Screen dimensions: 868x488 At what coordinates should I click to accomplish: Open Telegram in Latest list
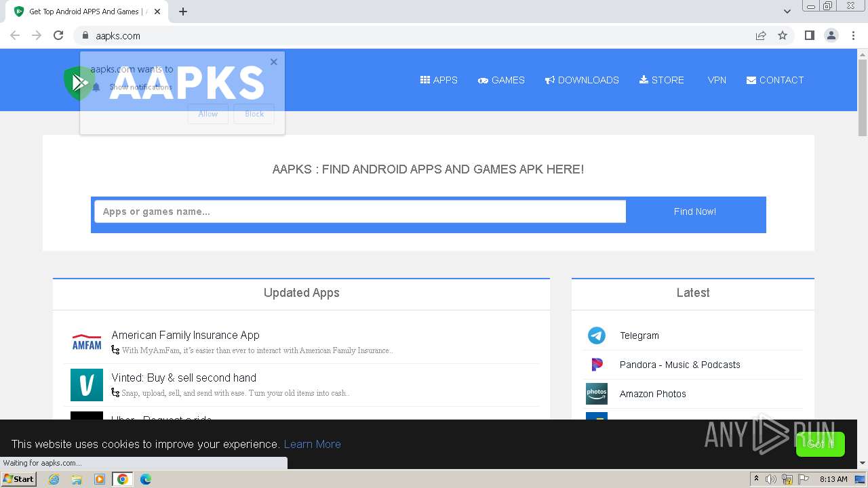tap(639, 335)
